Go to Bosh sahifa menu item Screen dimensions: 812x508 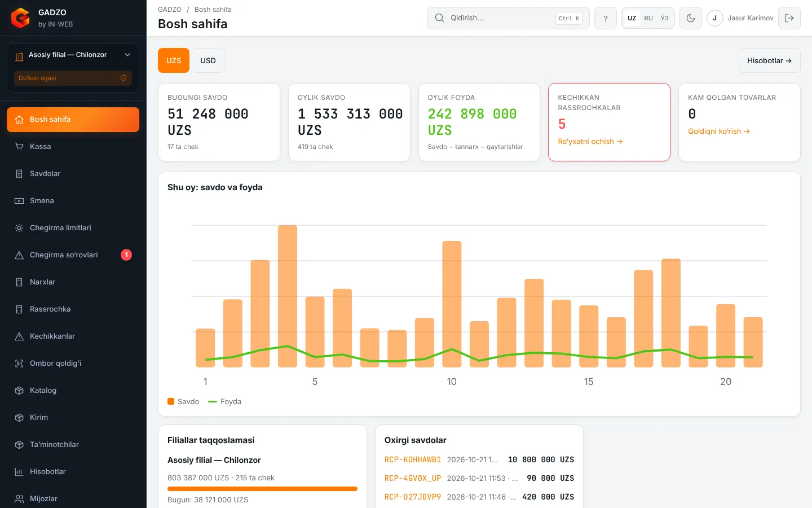point(73,120)
